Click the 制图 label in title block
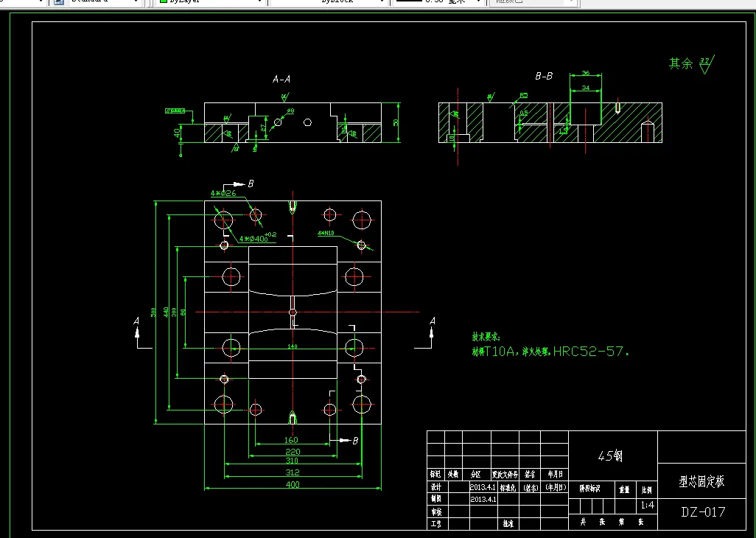Viewport: 756px width, 538px height. coord(436,499)
